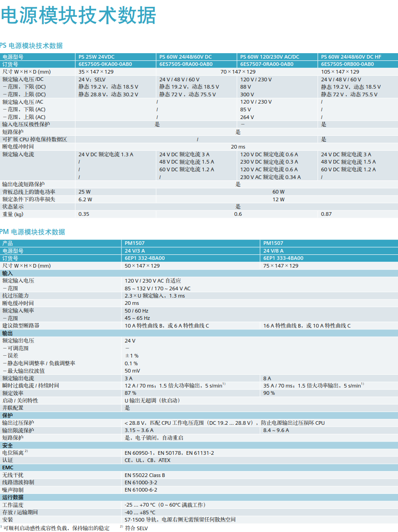Screen dimensions: 398x532
Task: Select the "± 1 %" tolerance value
Action: point(132,356)
